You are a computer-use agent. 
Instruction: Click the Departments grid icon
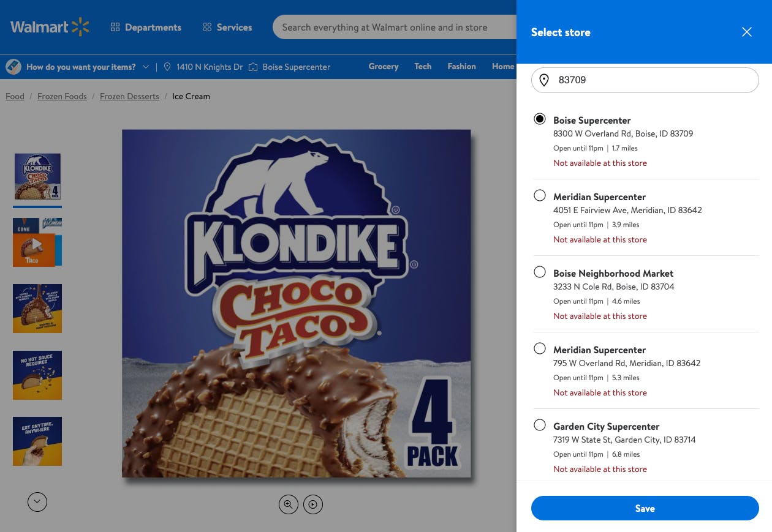click(115, 27)
